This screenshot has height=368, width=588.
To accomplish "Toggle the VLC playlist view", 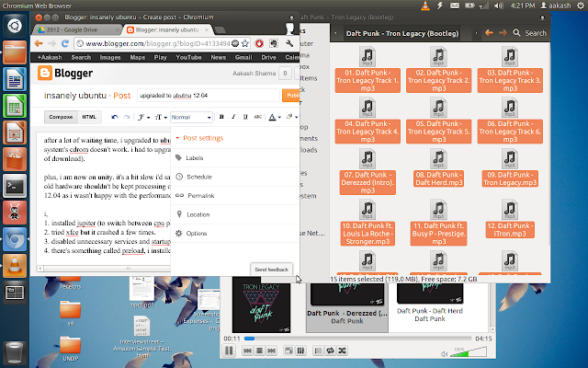I will point(318,351).
